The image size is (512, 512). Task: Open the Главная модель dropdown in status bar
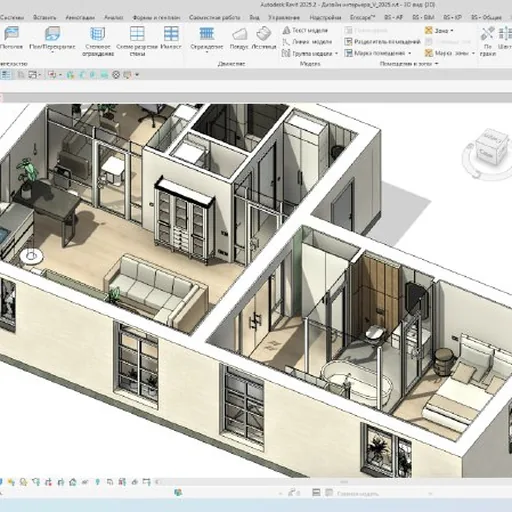click(x=430, y=493)
